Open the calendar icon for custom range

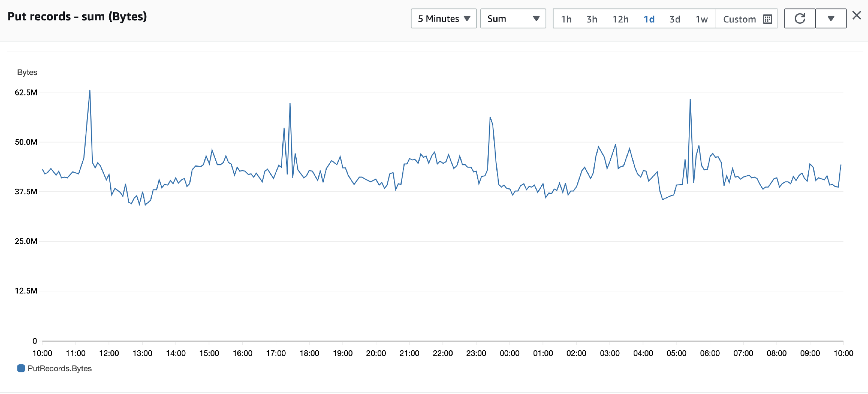(768, 19)
